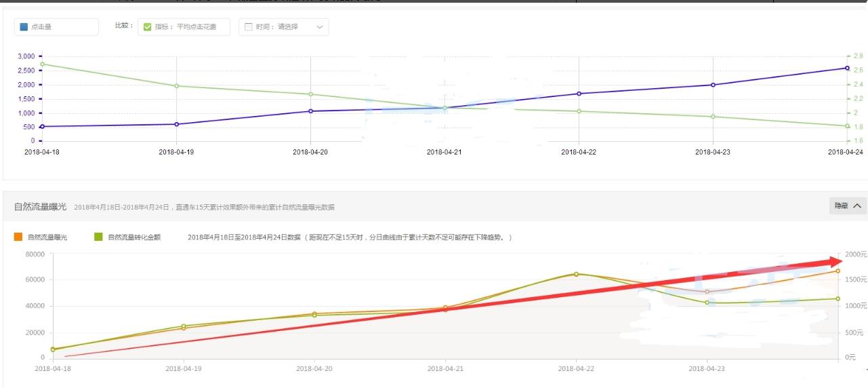Click the blue swatch beside 点击量
The width and height of the screenshot is (868, 388).
[x=24, y=27]
